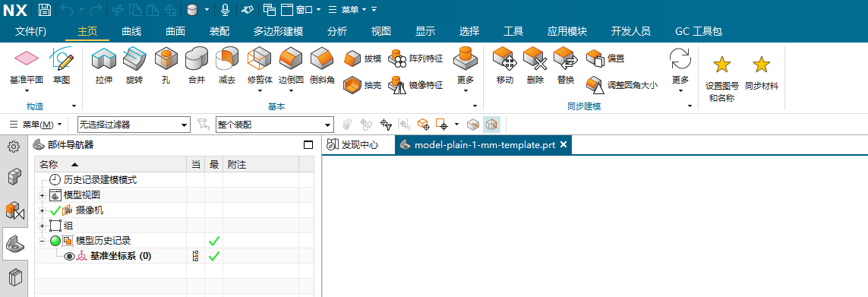
Task: Click the microphone voice command icon
Action: tap(225, 9)
